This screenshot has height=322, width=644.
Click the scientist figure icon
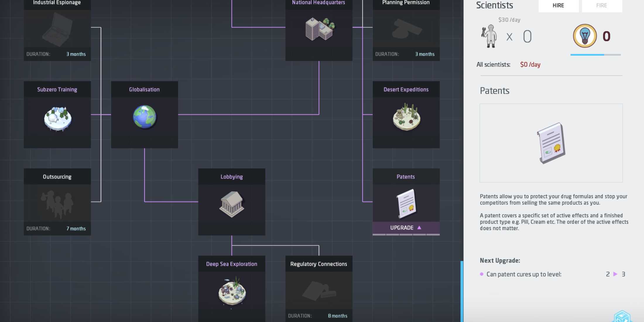point(489,36)
